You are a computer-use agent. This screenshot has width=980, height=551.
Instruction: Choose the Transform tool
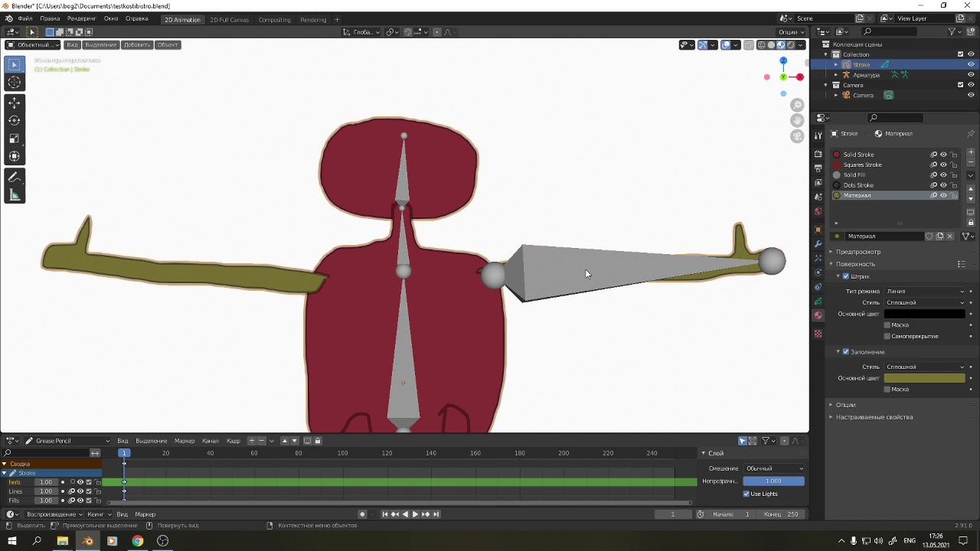point(14,156)
